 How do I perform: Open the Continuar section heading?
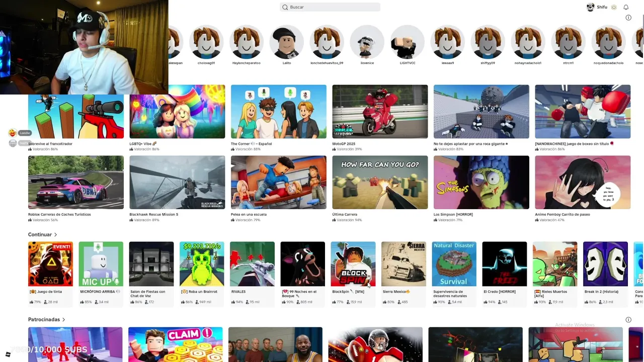40,235
